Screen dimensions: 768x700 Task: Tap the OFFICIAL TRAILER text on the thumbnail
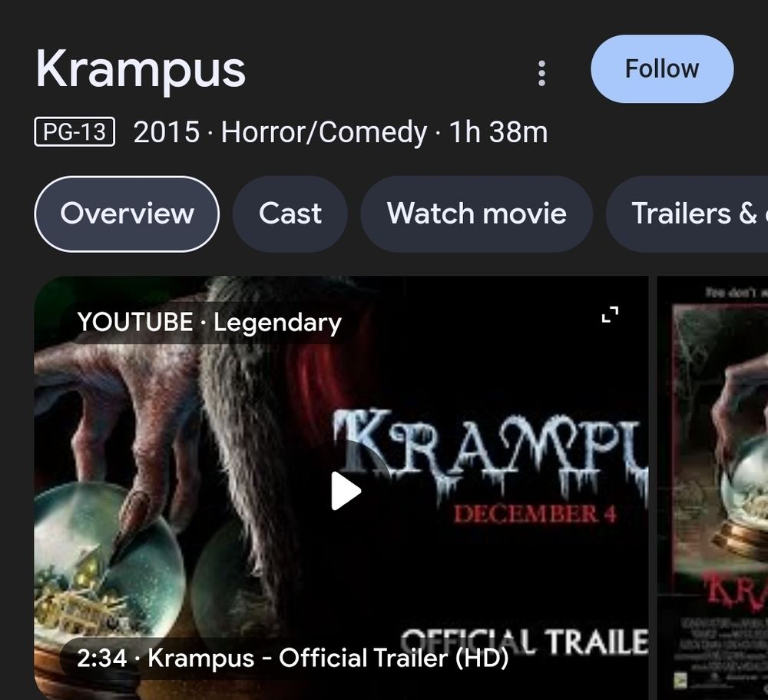pyautogui.click(x=525, y=641)
